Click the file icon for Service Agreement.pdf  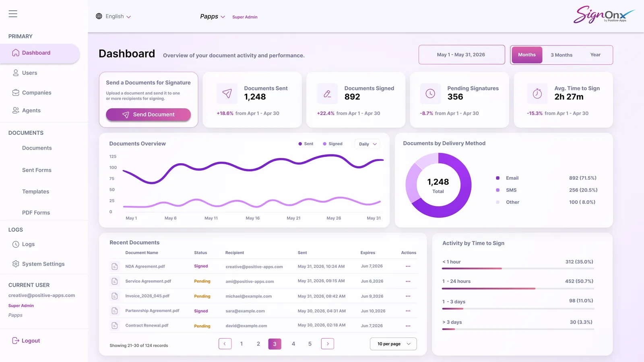point(115,281)
